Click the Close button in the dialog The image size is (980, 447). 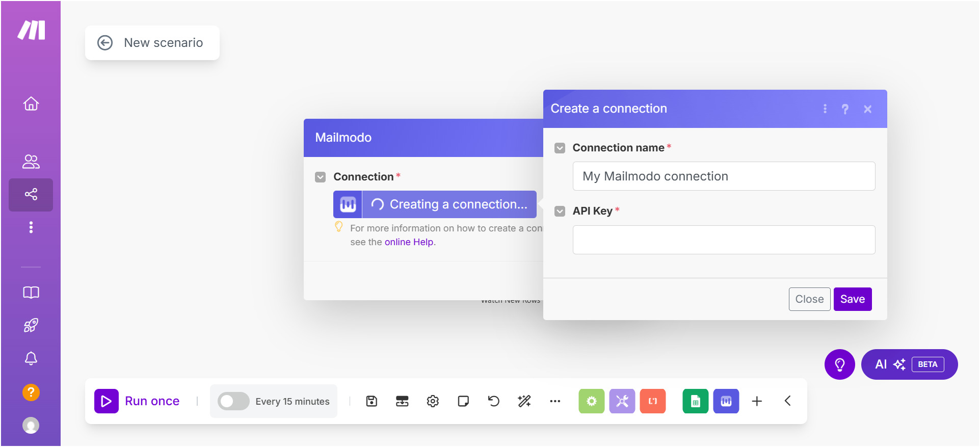809,299
